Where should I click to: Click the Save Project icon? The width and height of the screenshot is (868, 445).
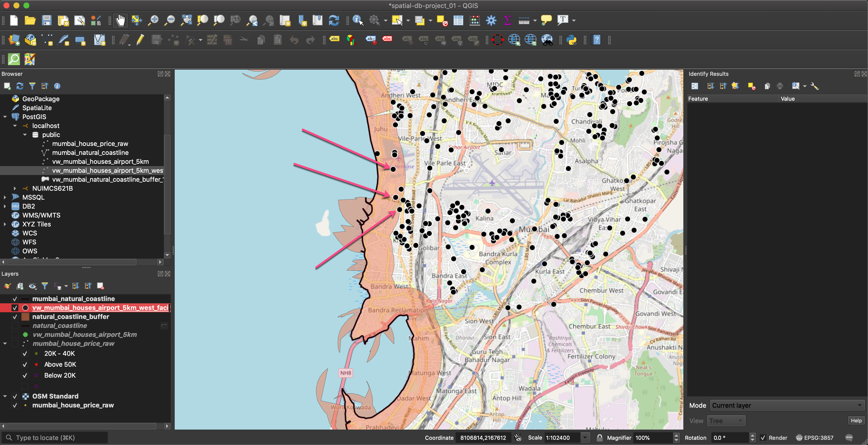tap(47, 21)
